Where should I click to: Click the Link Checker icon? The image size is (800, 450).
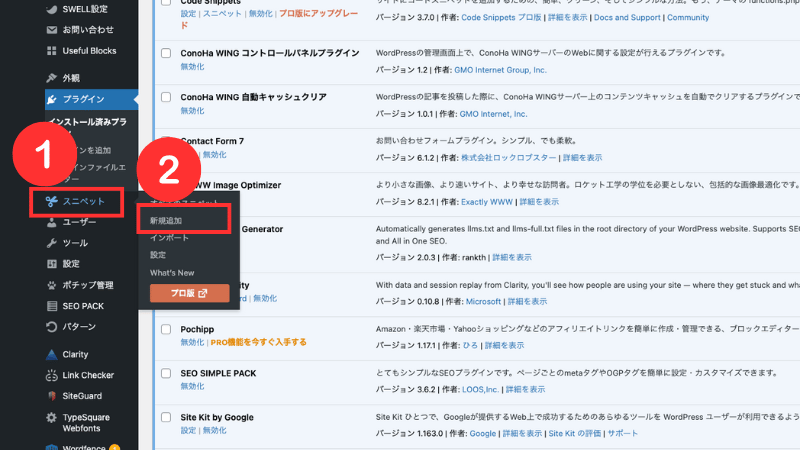[52, 376]
